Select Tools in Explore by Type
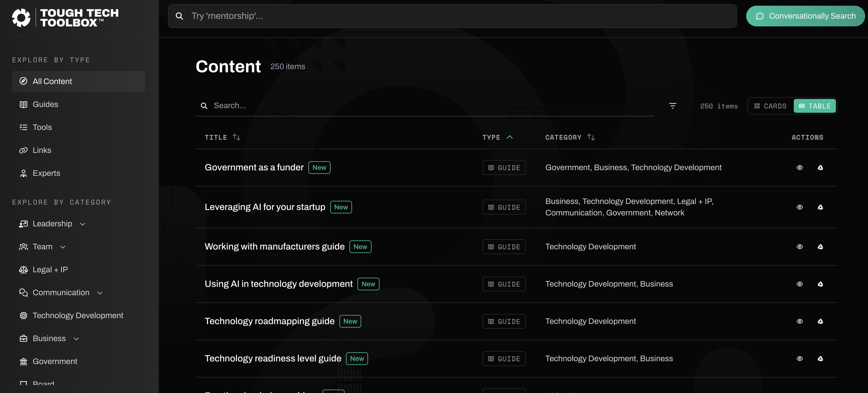This screenshot has height=393, width=868. 42,127
